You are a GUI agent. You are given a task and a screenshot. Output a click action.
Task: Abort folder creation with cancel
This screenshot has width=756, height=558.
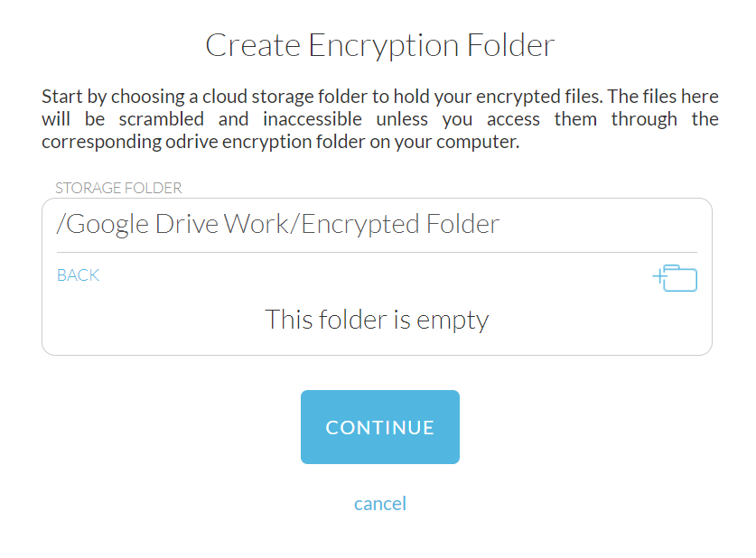[x=379, y=503]
